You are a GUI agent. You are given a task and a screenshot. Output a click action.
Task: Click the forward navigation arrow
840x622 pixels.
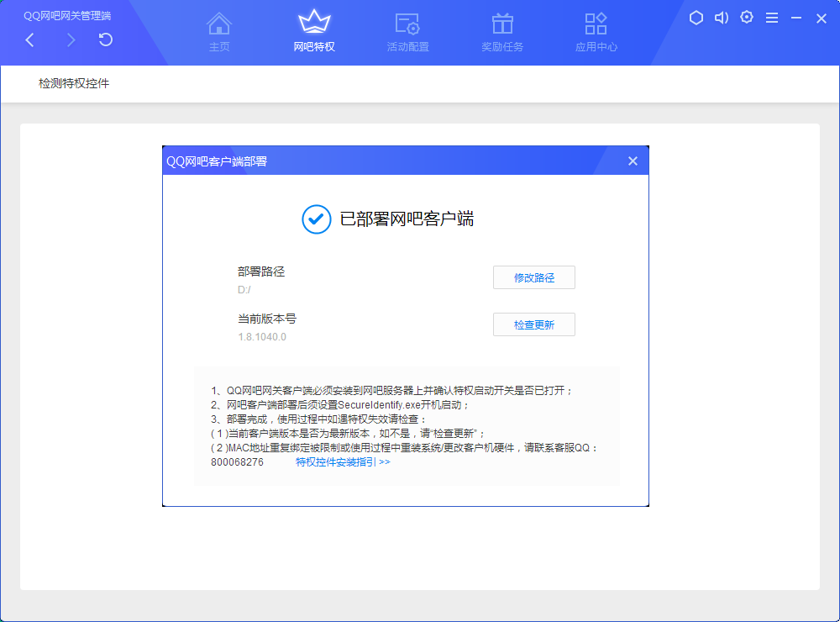[71, 39]
